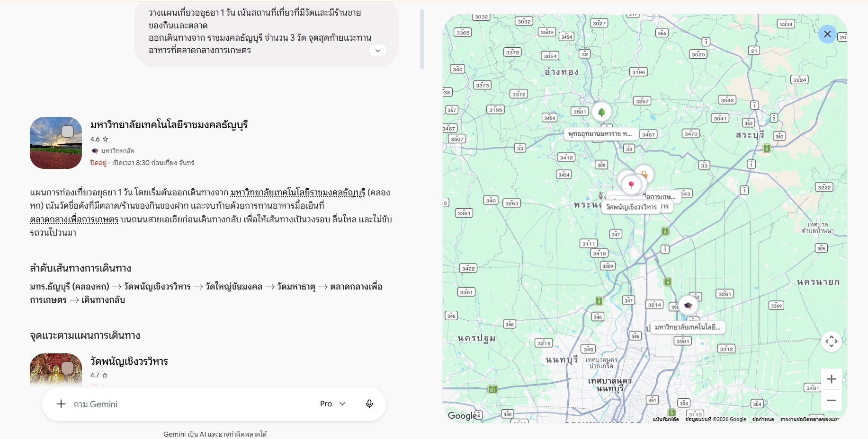The width and height of the screenshot is (868, 439).
Task: Click the นครนายก label on map
Action: click(x=818, y=282)
